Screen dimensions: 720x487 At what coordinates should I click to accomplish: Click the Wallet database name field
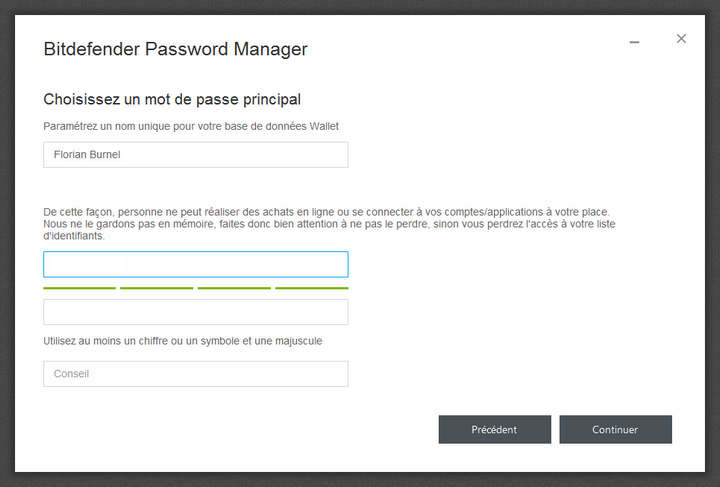(196, 155)
